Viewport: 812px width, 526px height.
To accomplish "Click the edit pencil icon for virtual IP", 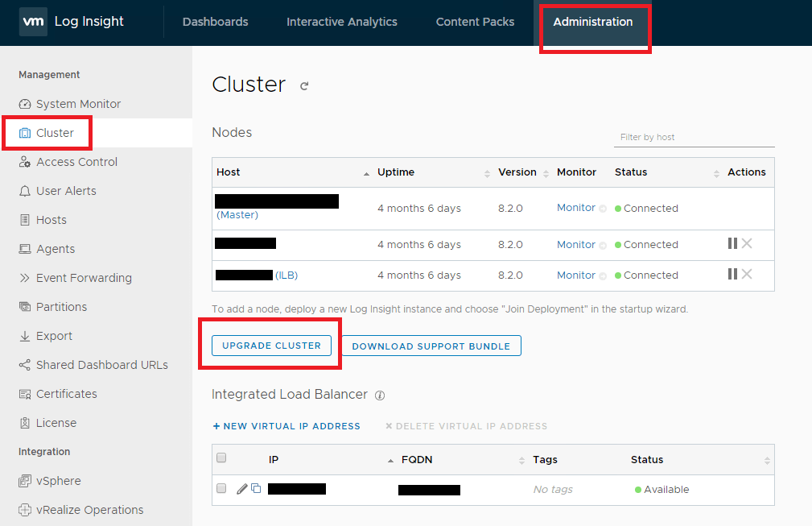I will pyautogui.click(x=241, y=488).
